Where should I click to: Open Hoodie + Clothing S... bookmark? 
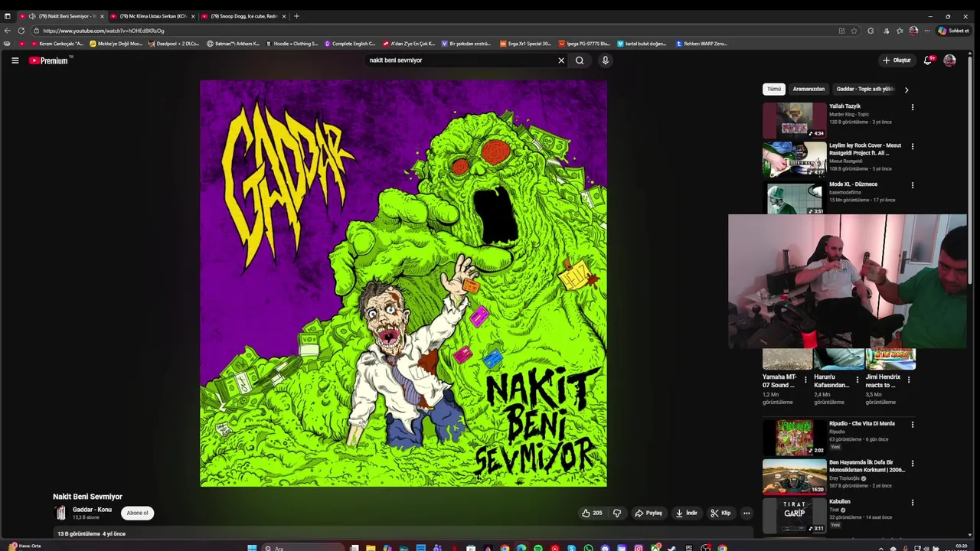[x=292, y=44]
